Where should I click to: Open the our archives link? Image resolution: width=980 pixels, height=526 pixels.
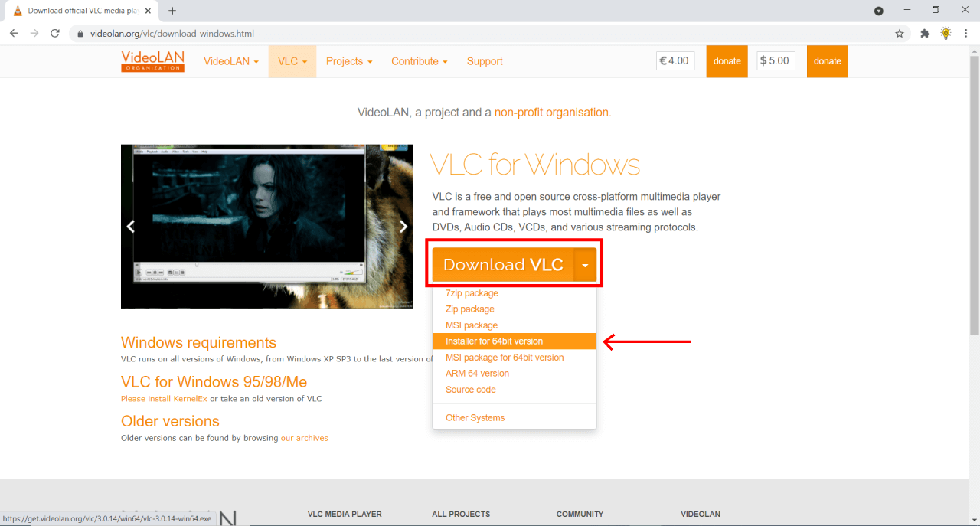click(x=304, y=438)
